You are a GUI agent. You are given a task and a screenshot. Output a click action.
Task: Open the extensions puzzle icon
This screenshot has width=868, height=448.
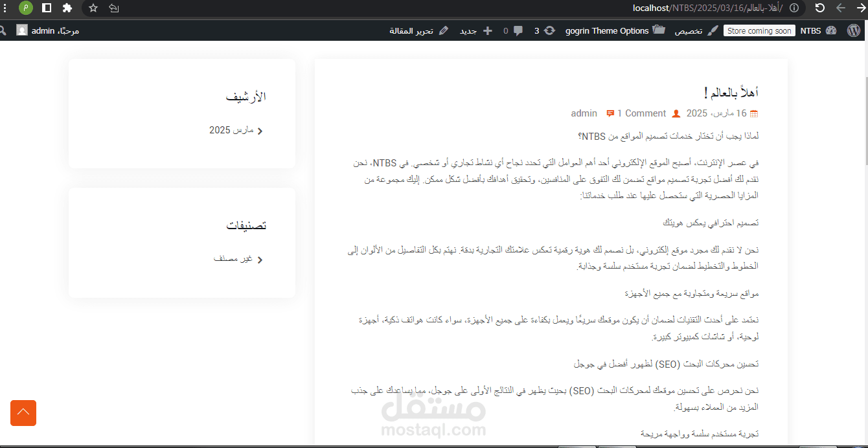click(67, 8)
